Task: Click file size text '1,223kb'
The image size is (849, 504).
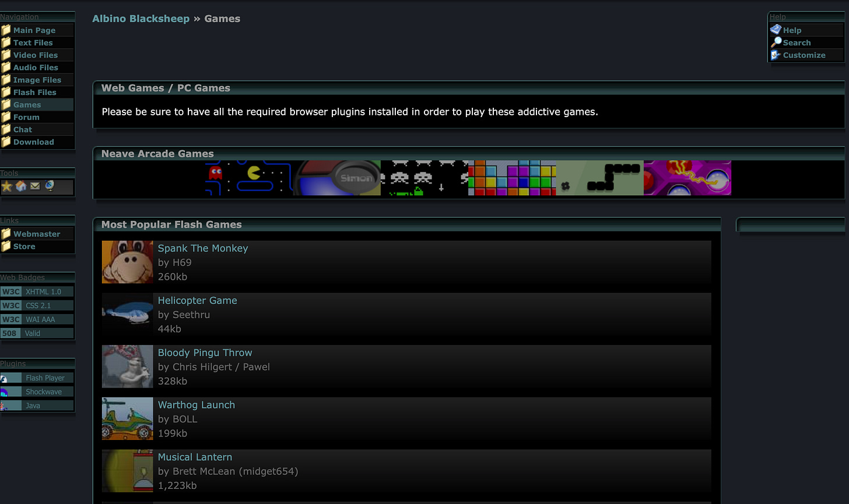Action: [x=177, y=485]
